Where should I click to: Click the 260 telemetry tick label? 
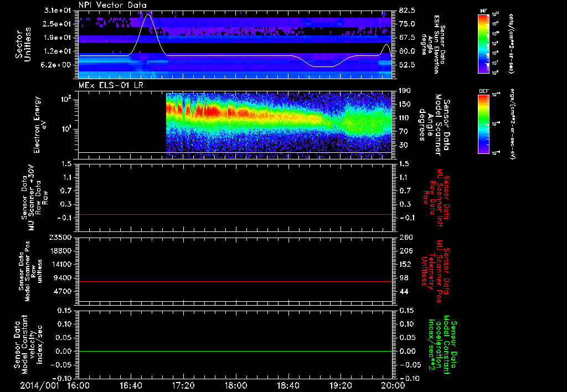point(406,237)
